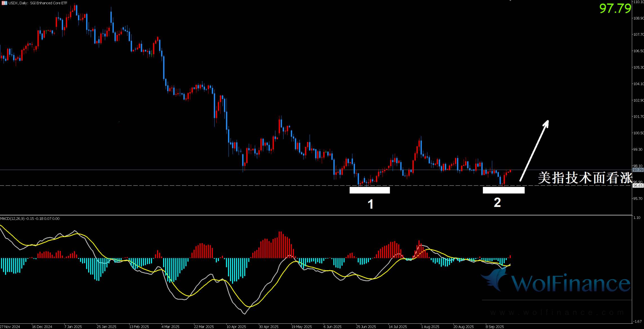Image resolution: width=644 pixels, height=329 pixels.
Task: Select the white rectangle above number 2
Action: coord(503,190)
